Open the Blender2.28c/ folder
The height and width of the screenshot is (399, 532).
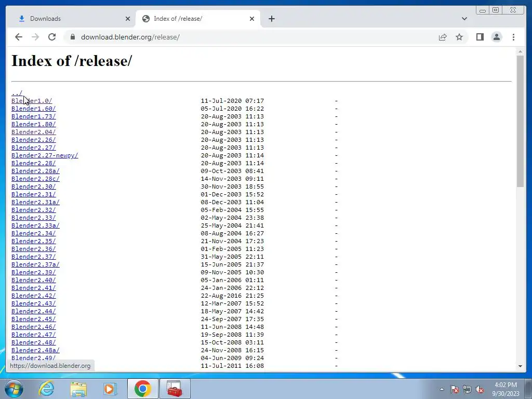pyautogui.click(x=35, y=179)
